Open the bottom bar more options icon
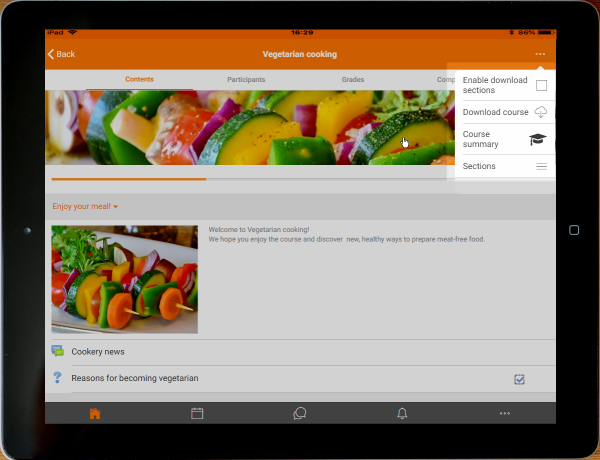The width and height of the screenshot is (600, 460). coord(504,413)
